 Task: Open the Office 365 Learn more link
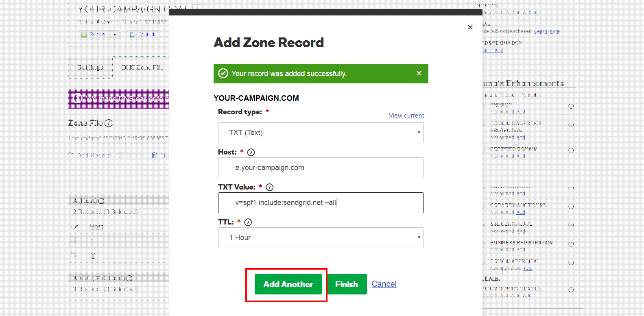(547, 31)
